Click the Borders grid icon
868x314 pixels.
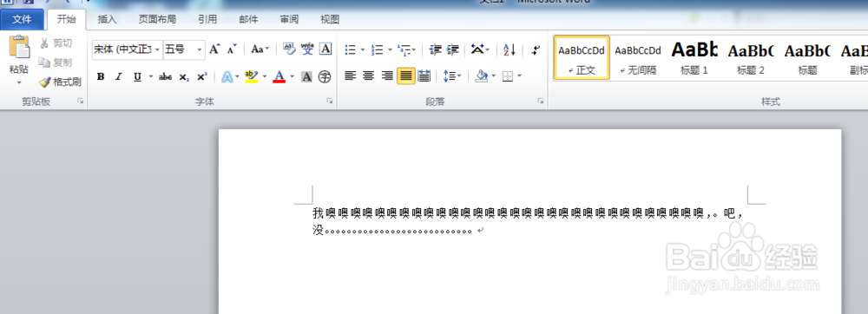(508, 76)
